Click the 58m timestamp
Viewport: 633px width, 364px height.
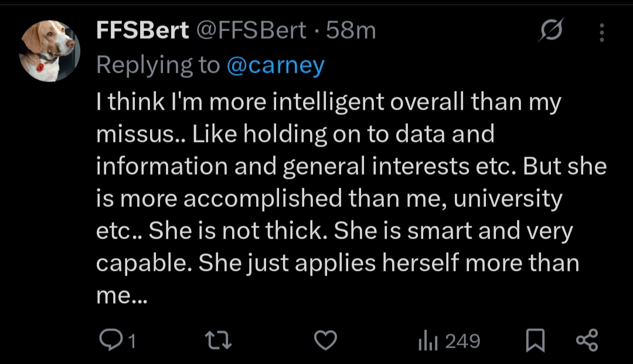pyautogui.click(x=350, y=30)
